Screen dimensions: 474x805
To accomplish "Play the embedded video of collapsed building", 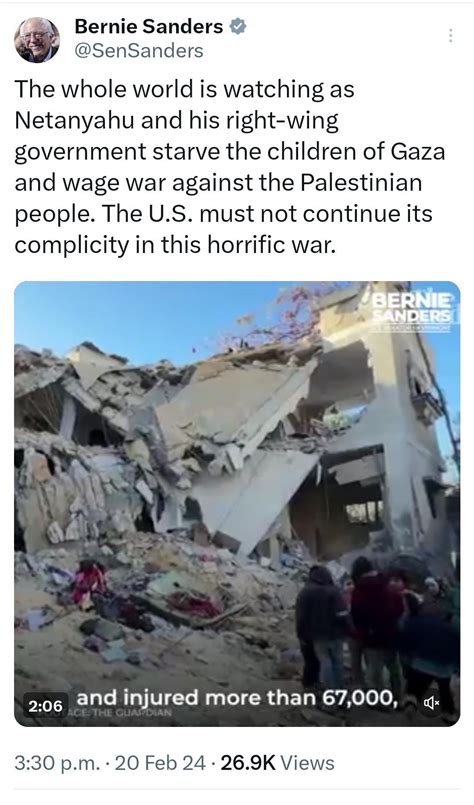I will pos(237,504).
